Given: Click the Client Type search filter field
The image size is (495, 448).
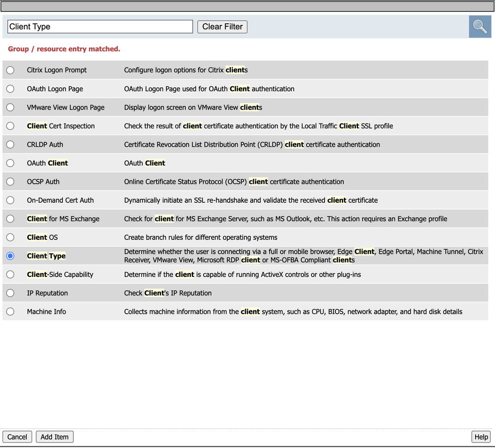Looking at the screenshot, I should pos(100,27).
